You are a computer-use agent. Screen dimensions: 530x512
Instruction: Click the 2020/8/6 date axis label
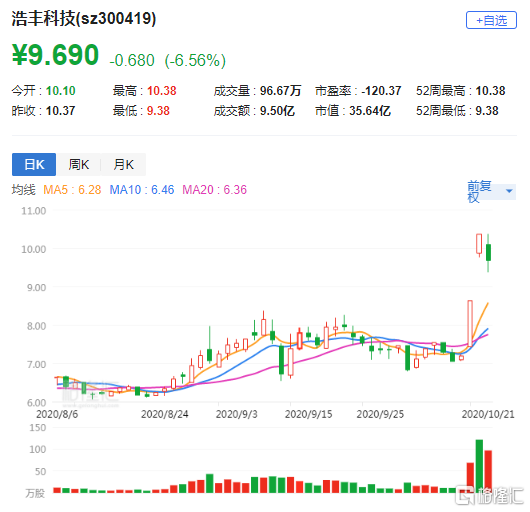[57, 414]
